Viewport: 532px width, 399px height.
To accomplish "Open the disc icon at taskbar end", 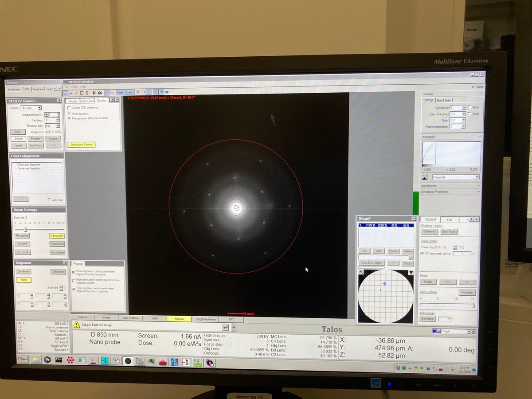I will [x=210, y=363].
